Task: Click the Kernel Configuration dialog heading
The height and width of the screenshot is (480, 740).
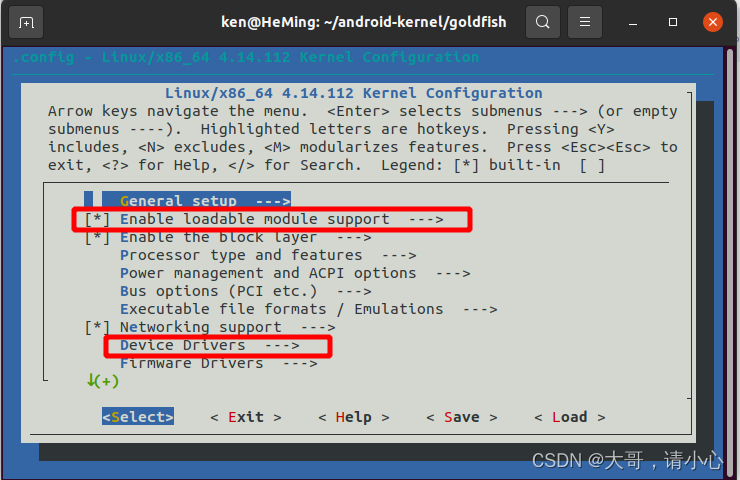Action: [353, 93]
